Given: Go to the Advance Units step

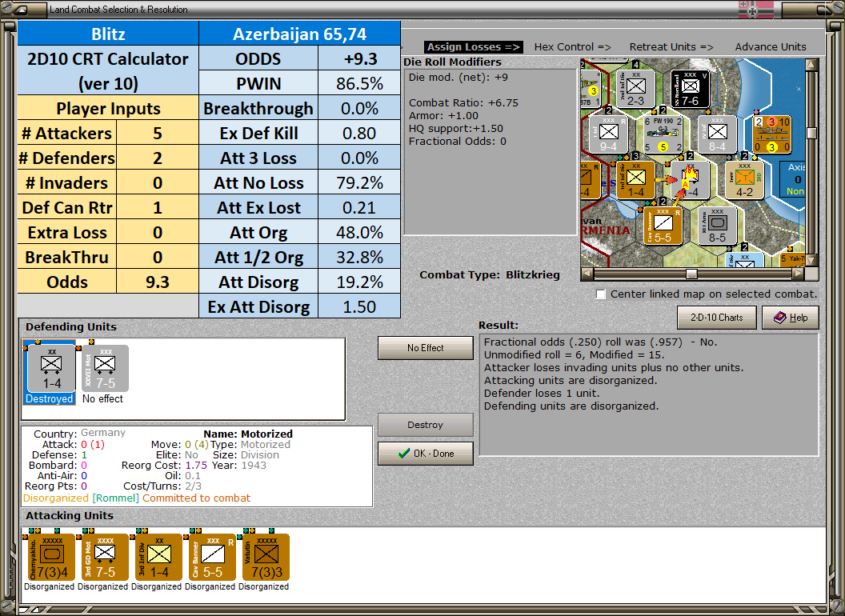Looking at the screenshot, I should 771,47.
